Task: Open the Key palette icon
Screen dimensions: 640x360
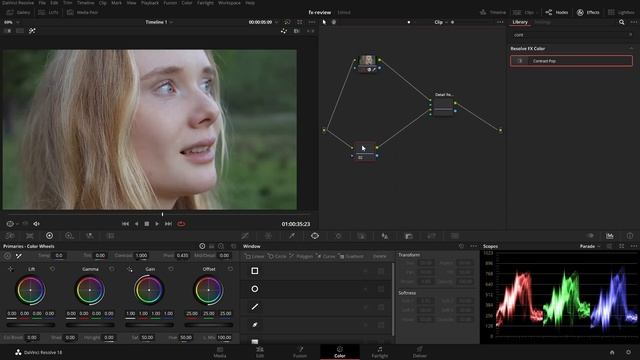Action: coord(409,236)
